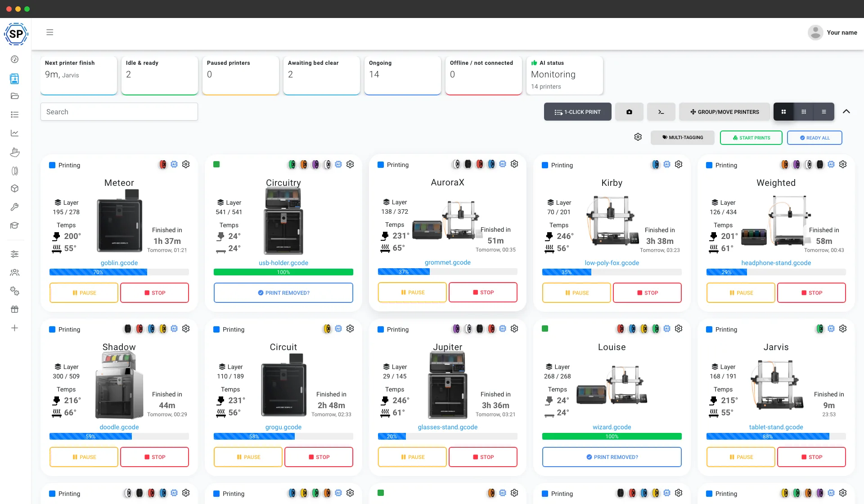
Task: Open the printers page icon in sidebar
Action: 14,79
